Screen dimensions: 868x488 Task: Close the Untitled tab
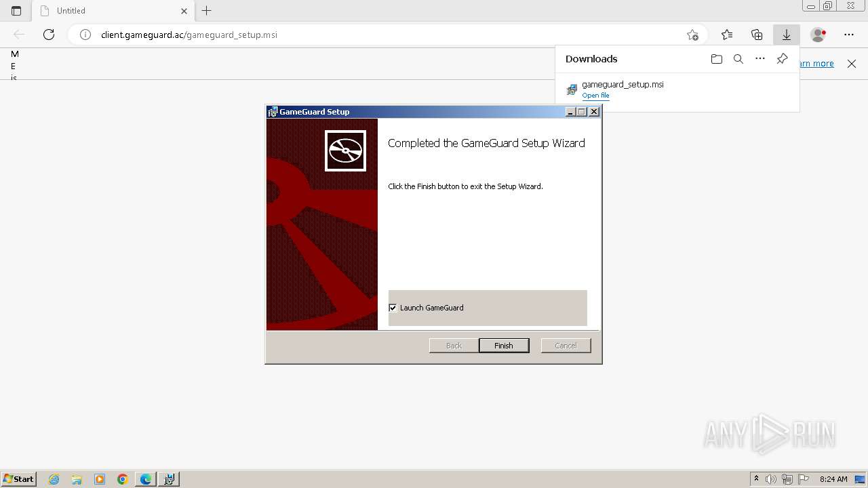pos(184,11)
